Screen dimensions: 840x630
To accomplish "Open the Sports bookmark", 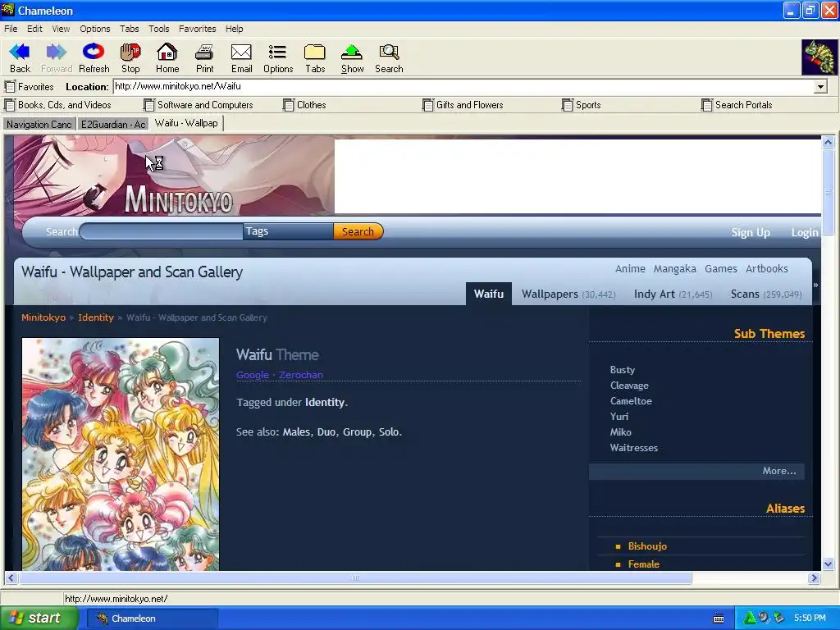I will pos(582,105).
